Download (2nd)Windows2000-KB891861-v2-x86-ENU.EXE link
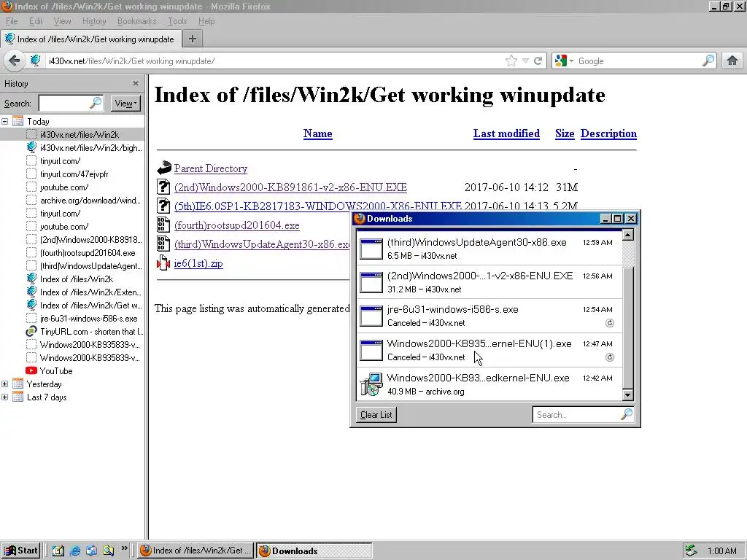747x560 pixels. click(x=290, y=187)
